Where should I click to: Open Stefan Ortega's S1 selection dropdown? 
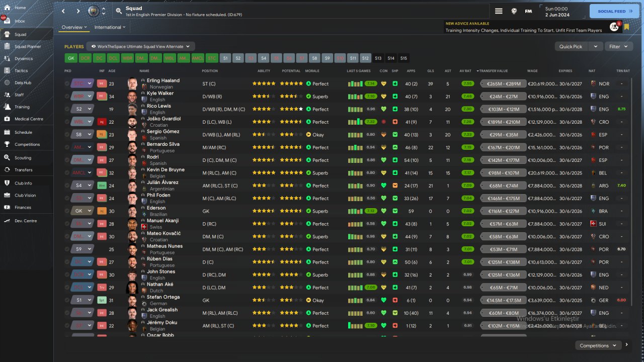click(x=83, y=300)
